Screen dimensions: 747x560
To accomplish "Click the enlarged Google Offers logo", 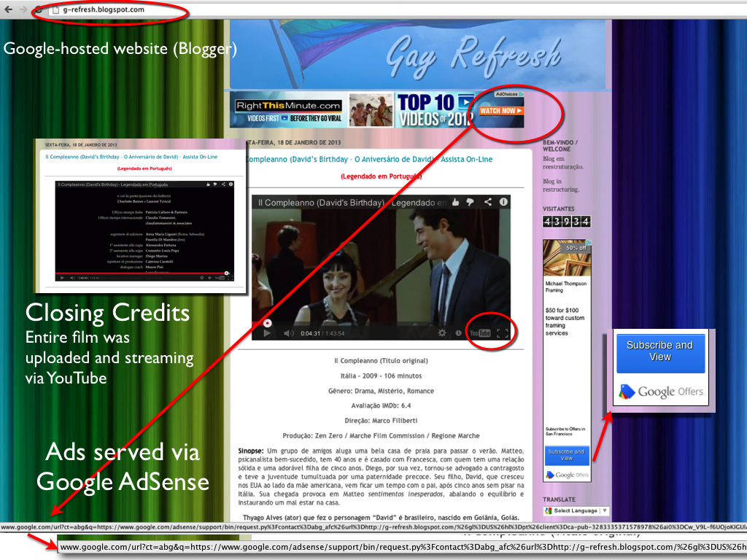I will pos(661,392).
